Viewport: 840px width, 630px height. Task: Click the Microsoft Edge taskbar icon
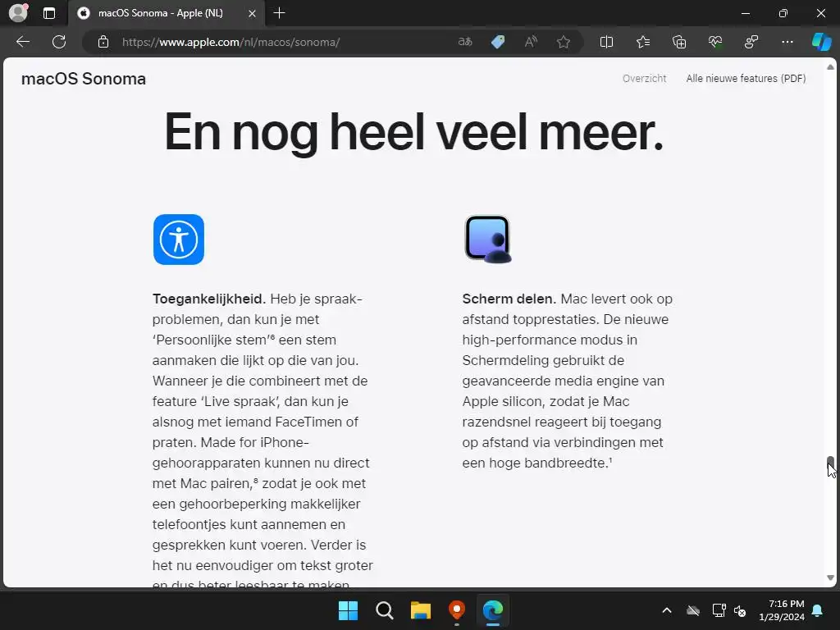(493, 610)
